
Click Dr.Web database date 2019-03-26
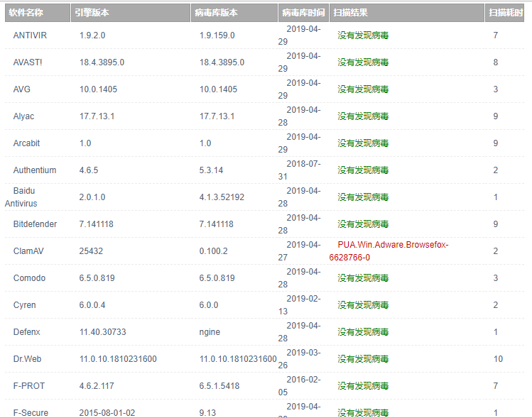pos(299,358)
